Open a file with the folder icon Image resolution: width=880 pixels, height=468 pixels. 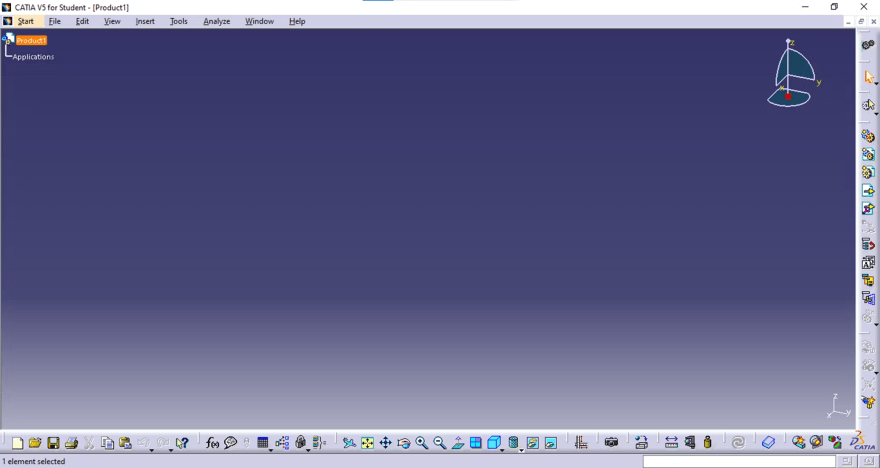tap(35, 443)
